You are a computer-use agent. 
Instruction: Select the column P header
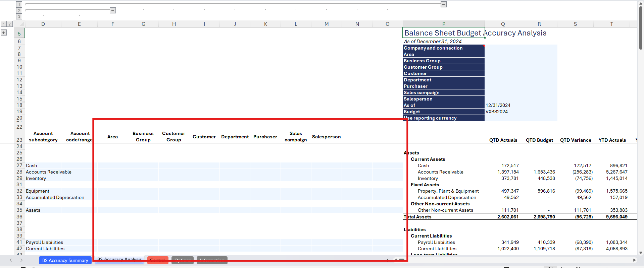pyautogui.click(x=444, y=24)
